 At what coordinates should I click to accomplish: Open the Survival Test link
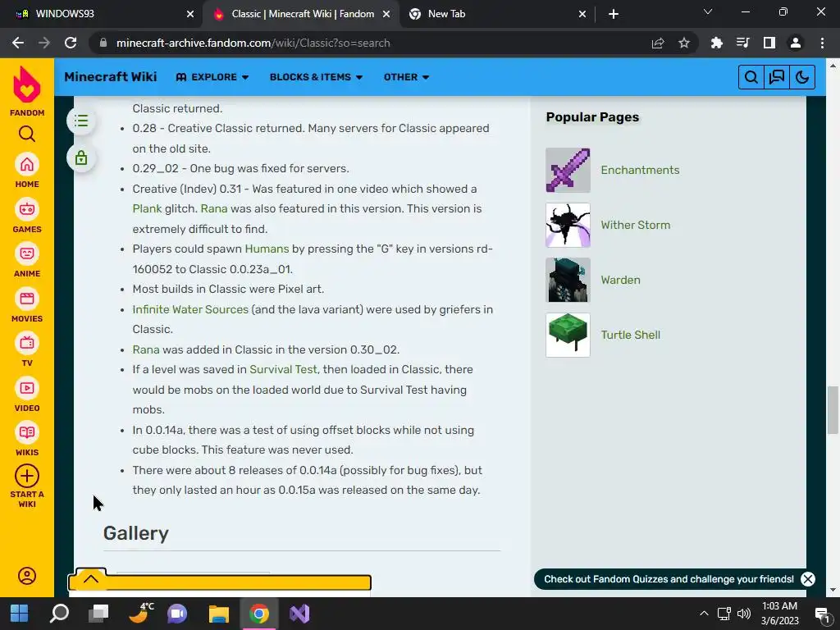pos(283,369)
